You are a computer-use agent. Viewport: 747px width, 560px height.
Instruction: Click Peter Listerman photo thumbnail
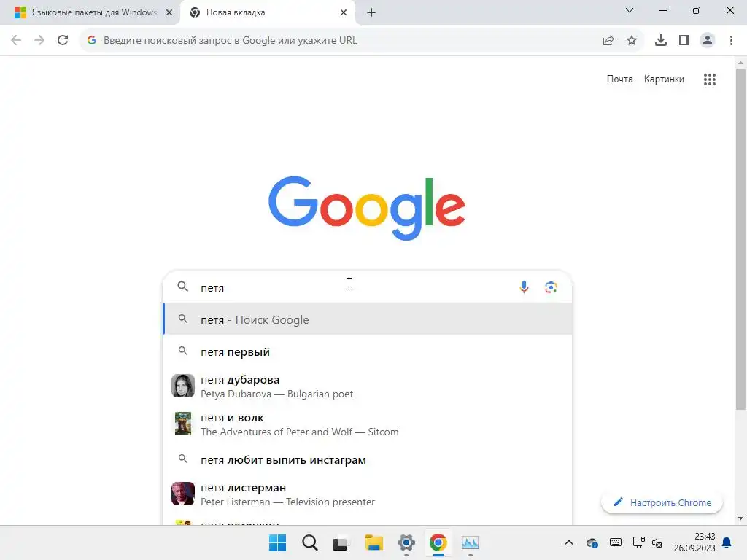tap(183, 494)
